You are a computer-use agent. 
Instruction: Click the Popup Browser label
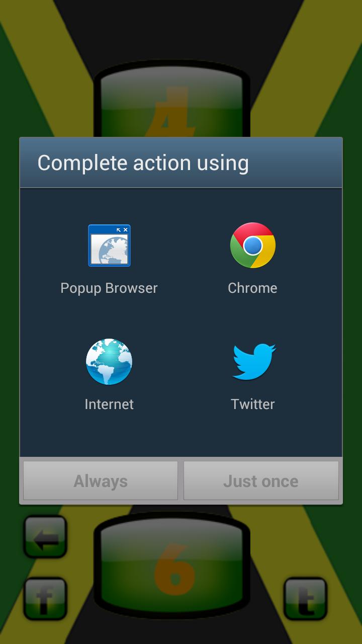click(x=109, y=288)
